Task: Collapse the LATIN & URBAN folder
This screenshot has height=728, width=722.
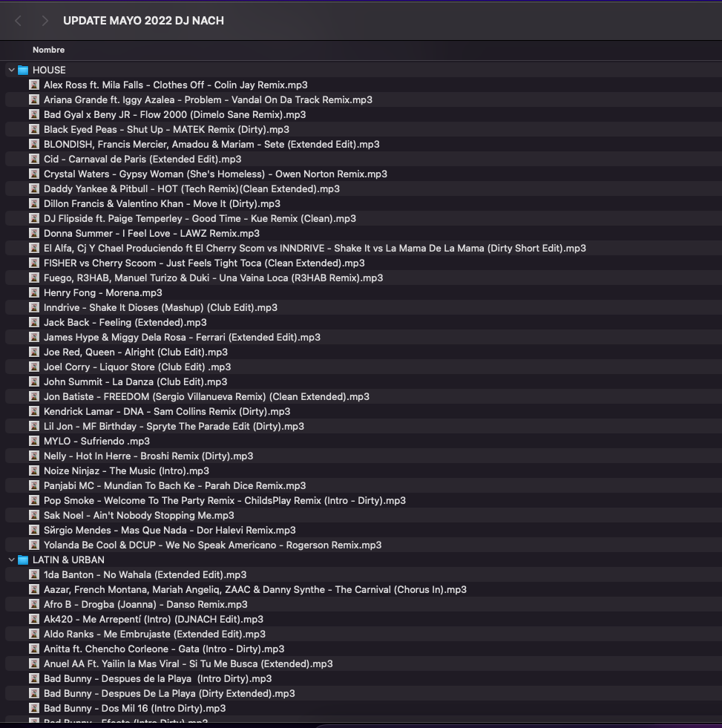Action: tap(12, 560)
